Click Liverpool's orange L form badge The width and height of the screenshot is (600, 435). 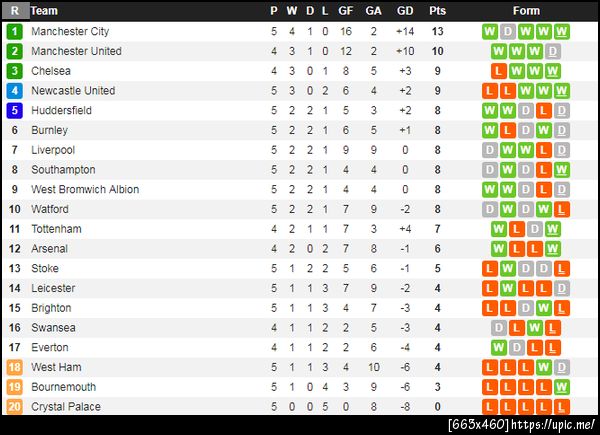click(544, 150)
